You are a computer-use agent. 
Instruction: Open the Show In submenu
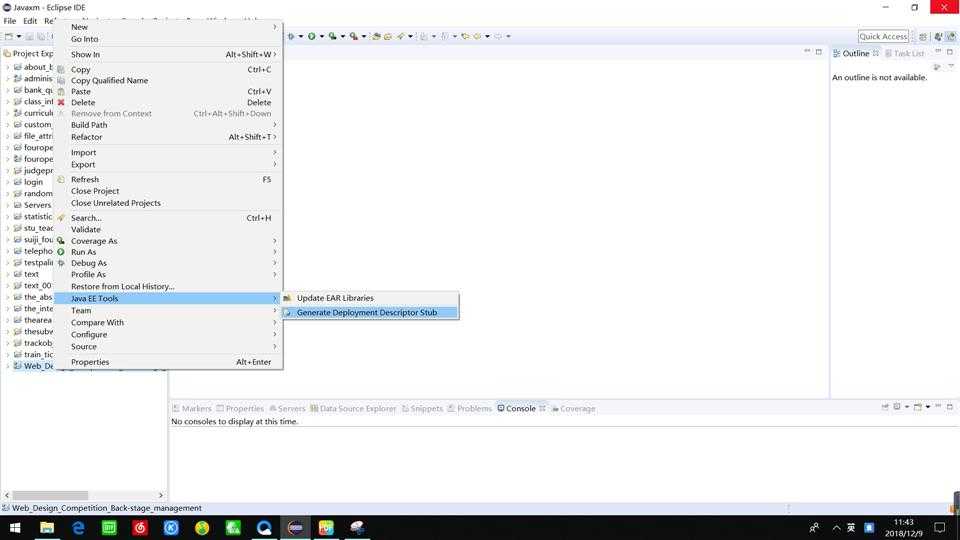[168, 54]
